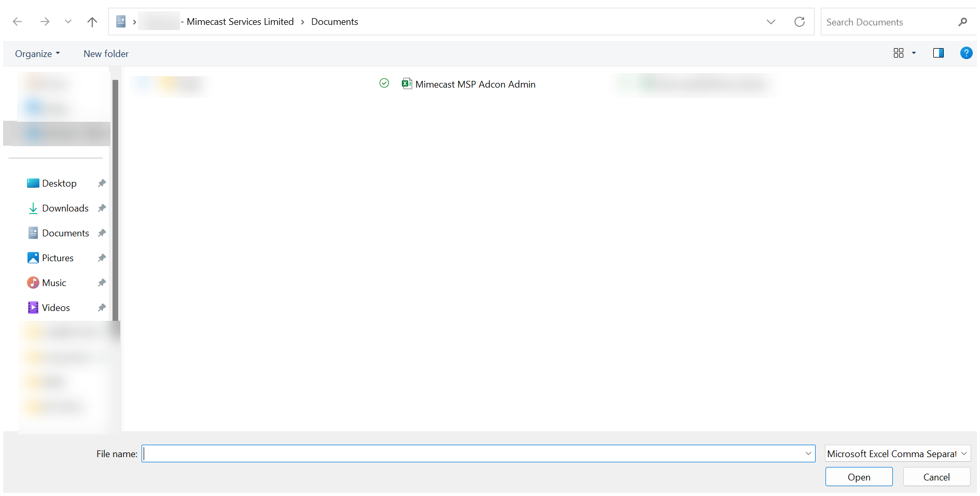This screenshot has width=980, height=496.
Task: Click the Forward navigation arrow
Action: coord(45,22)
